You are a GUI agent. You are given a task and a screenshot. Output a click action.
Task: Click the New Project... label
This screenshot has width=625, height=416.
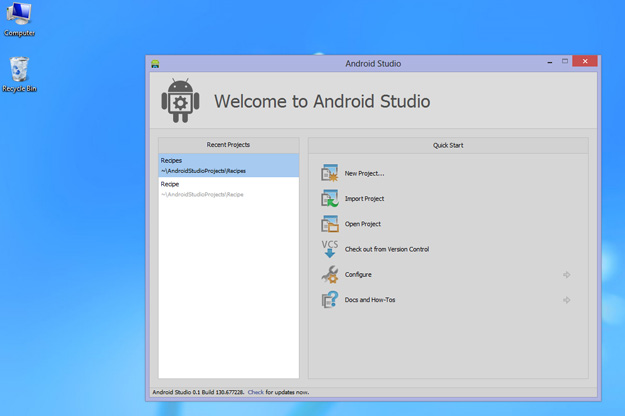(x=364, y=173)
